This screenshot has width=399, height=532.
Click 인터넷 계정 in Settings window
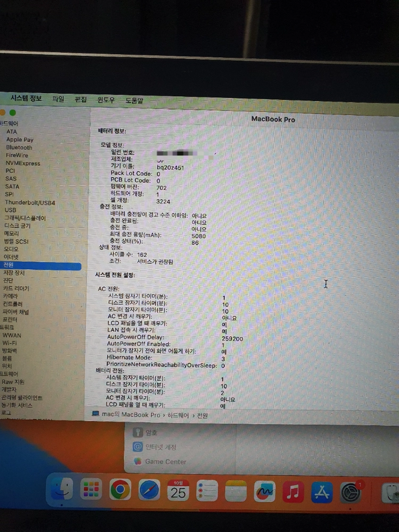click(x=161, y=447)
